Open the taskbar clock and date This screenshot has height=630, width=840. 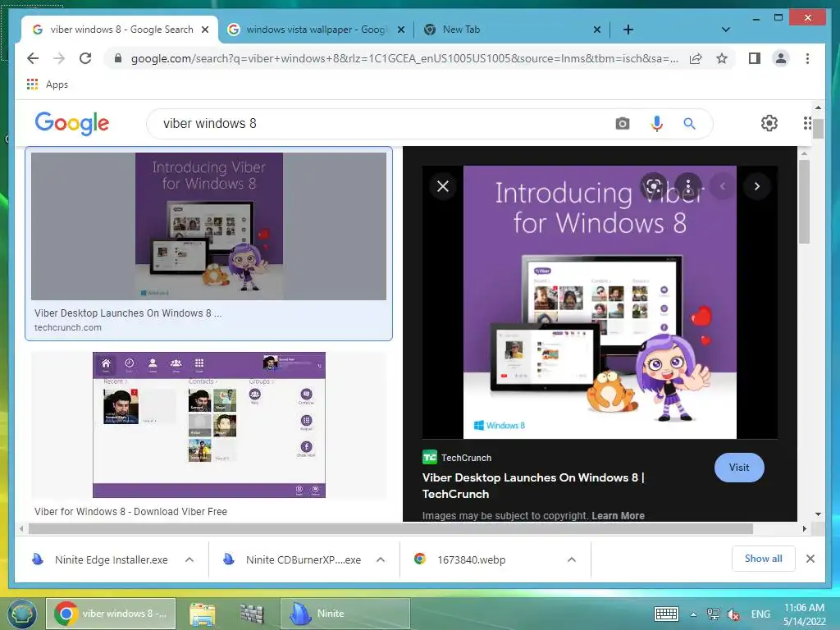[x=804, y=614]
